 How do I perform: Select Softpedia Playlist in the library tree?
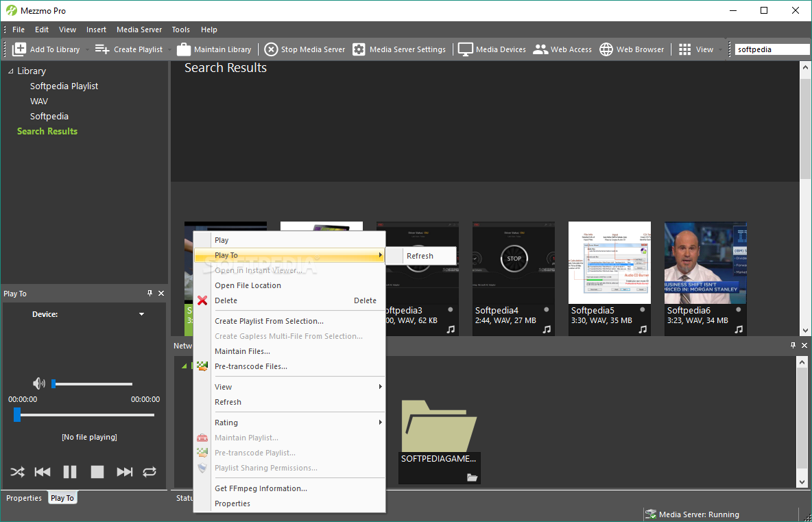click(64, 86)
